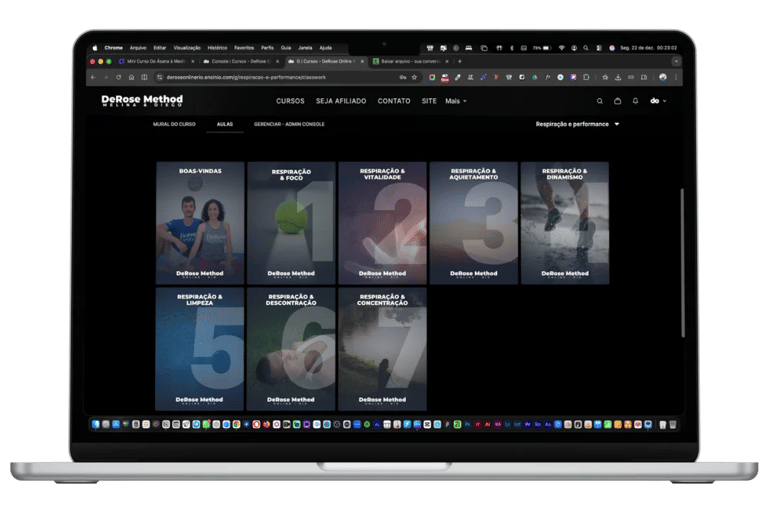The width and height of the screenshot is (768, 512).
Task: Open the password key icon in address bar
Action: (x=403, y=77)
